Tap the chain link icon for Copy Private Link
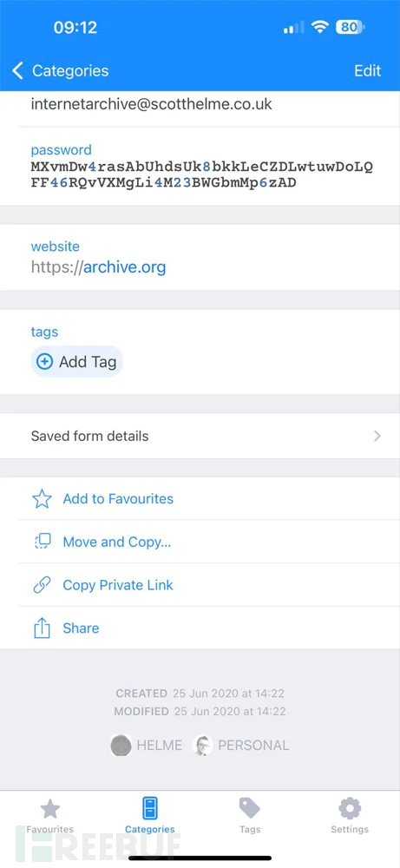 tap(42, 585)
